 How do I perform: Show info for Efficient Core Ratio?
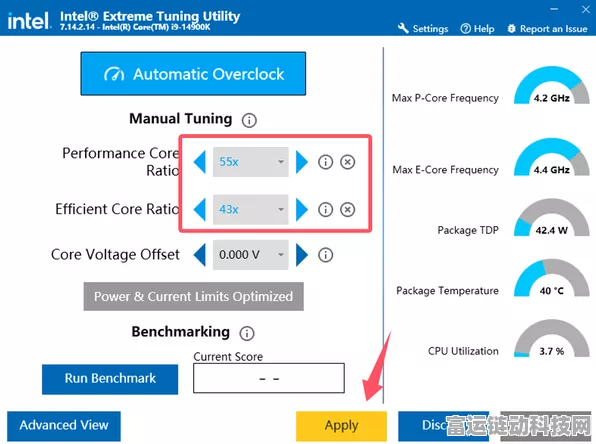(x=325, y=209)
